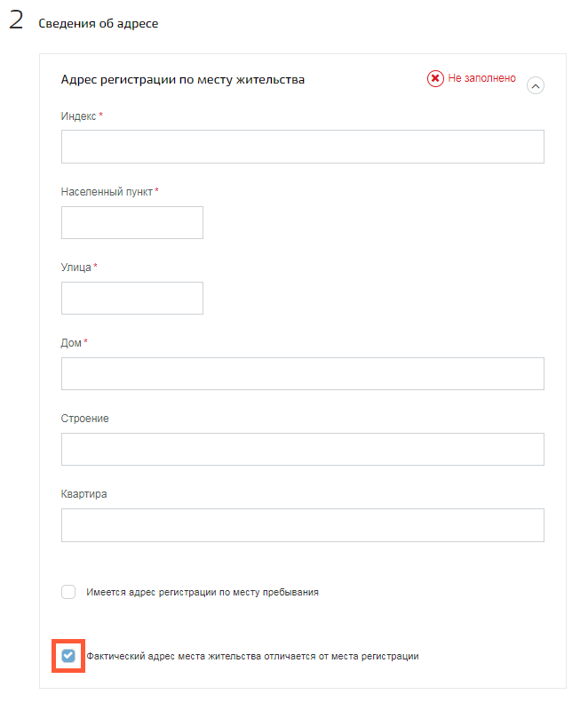Focus the Квартира input field
This screenshot has width=588, height=703.
[303, 525]
